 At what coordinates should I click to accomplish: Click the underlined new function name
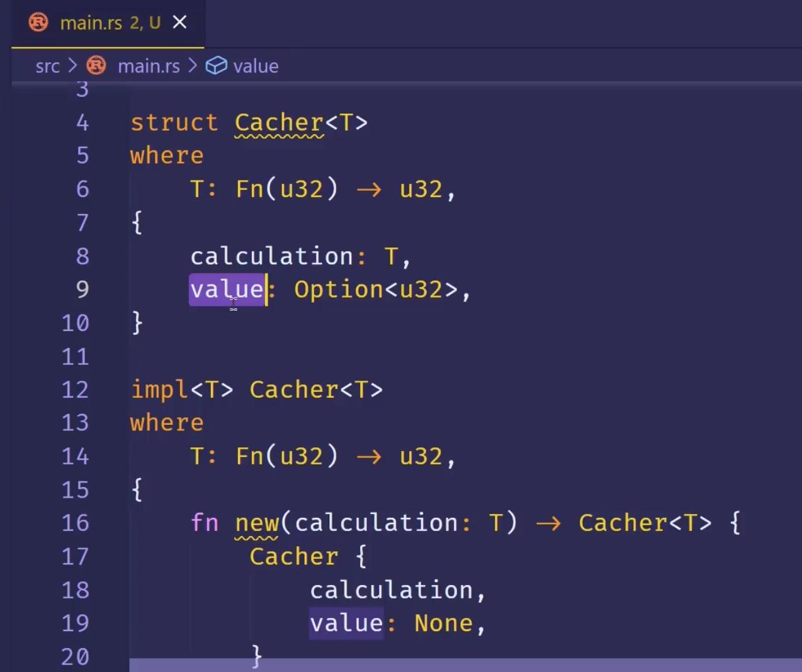coord(257,524)
